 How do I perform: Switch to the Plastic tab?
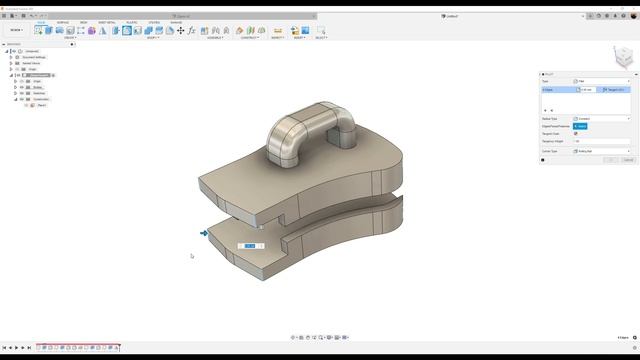point(132,22)
